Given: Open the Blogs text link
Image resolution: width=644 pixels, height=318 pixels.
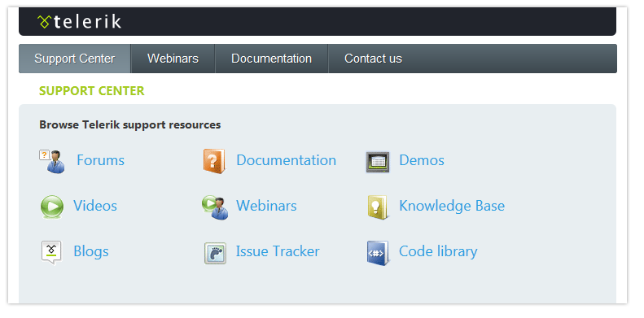Looking at the screenshot, I should pos(91,251).
